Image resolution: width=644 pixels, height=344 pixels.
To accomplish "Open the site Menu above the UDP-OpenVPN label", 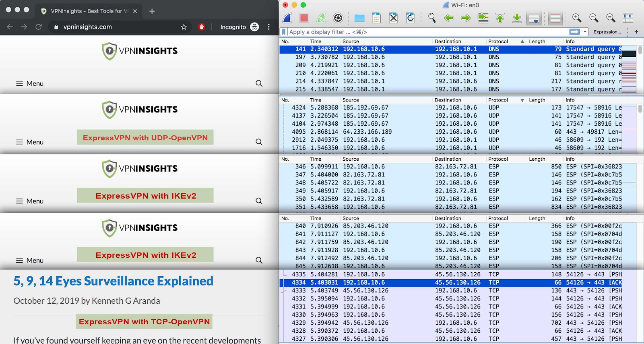I will [x=29, y=142].
